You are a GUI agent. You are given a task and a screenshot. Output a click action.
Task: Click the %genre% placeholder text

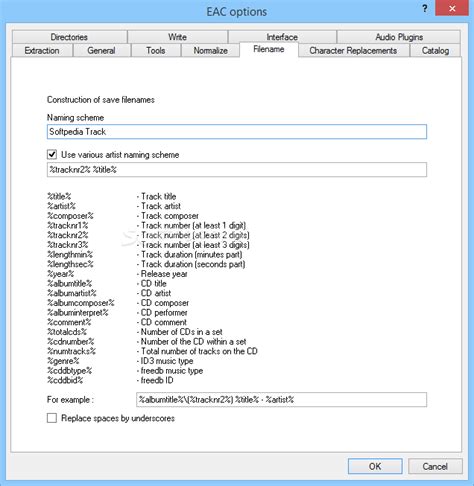coord(63,361)
